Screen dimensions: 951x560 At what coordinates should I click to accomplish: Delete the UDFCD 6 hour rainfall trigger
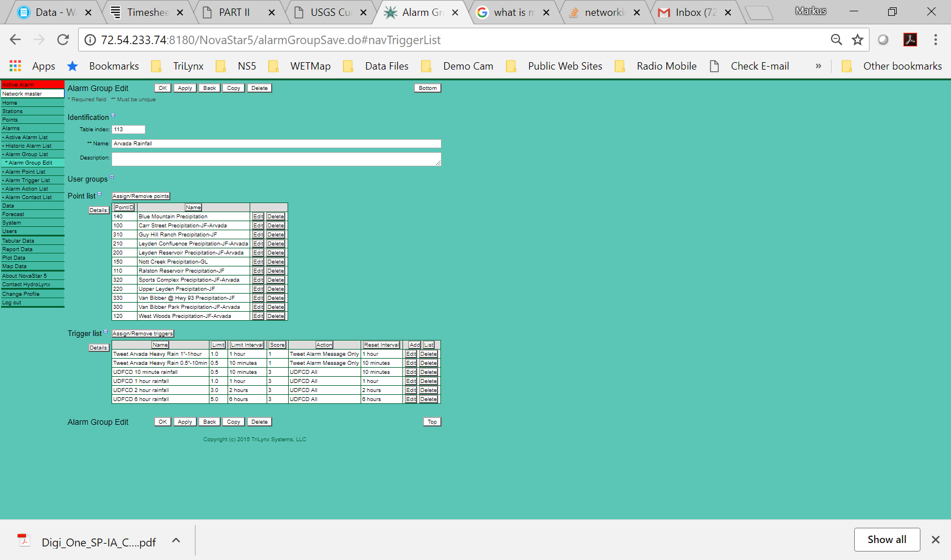429,399
